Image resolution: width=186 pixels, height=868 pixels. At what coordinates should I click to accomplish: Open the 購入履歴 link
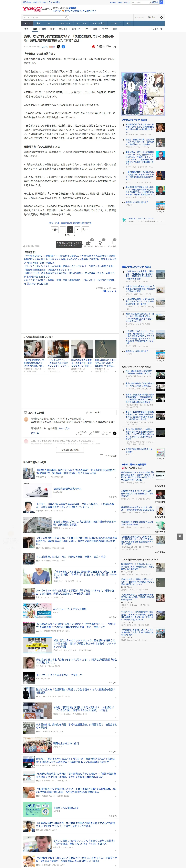pos(152,18)
